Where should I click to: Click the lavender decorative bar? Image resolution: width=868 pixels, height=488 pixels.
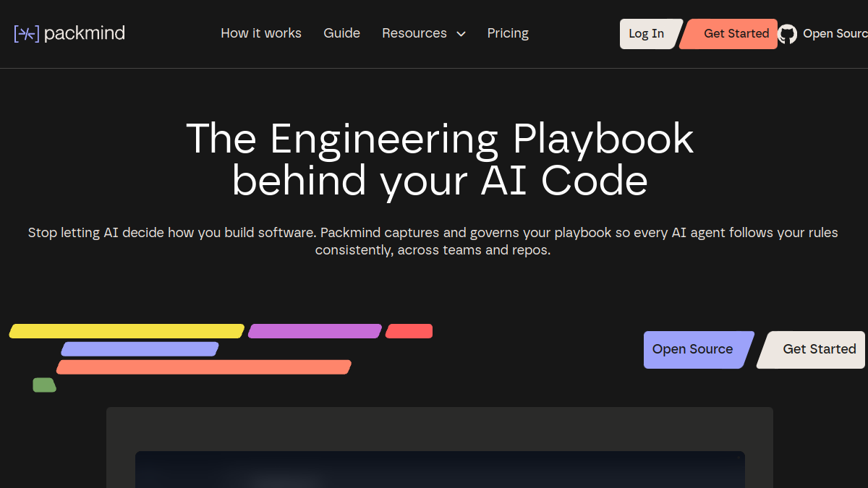[x=140, y=349]
